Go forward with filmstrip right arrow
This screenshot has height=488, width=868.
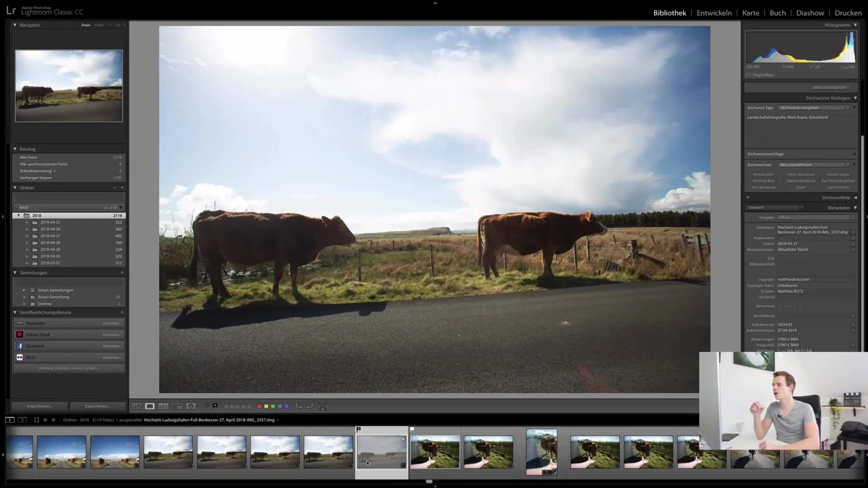pyautogui.click(x=53, y=420)
